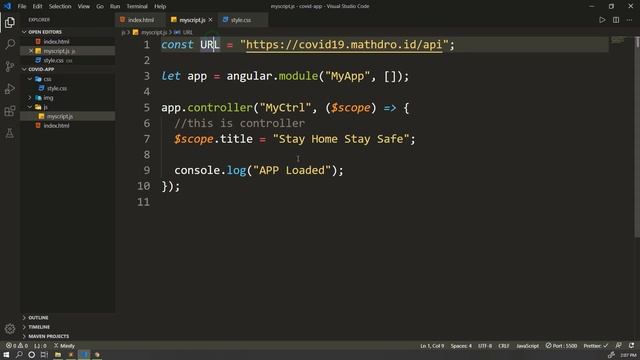The height and width of the screenshot is (360, 640).
Task: Open style.css from Open Editors
Action: point(53,60)
